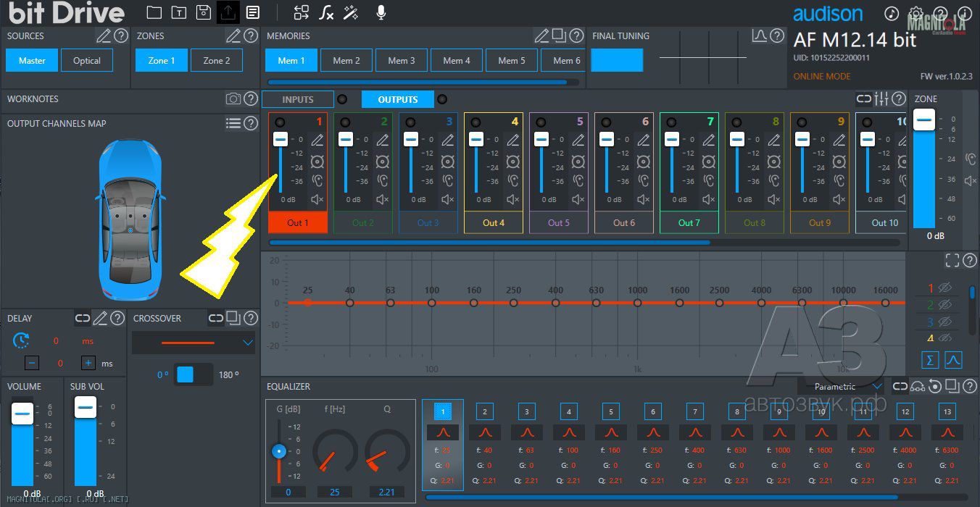Open filter shape selector for EQ band 3
The image size is (980, 507).
click(x=527, y=432)
